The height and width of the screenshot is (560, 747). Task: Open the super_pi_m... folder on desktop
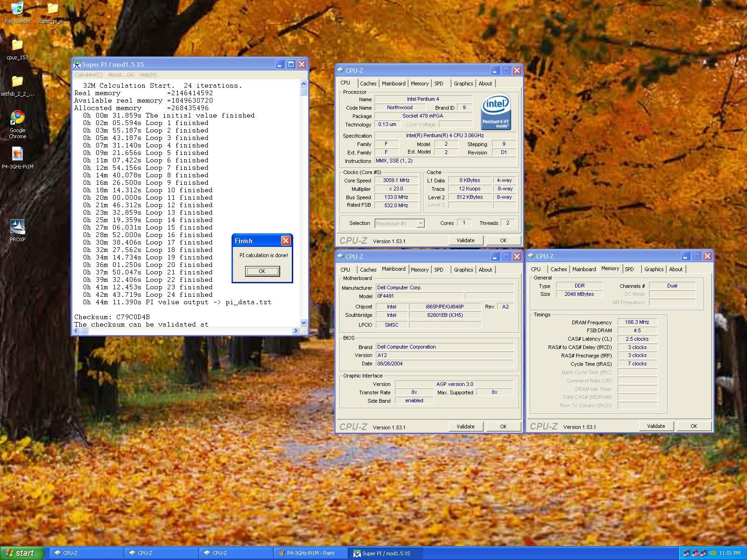click(x=53, y=13)
